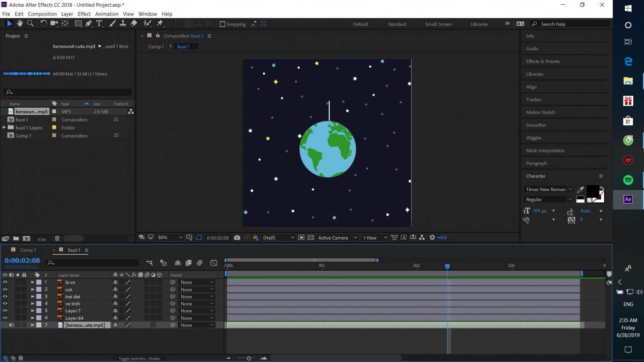Select the Rotation tool
Viewport: 644px width, 362px height.
[x=43, y=24]
